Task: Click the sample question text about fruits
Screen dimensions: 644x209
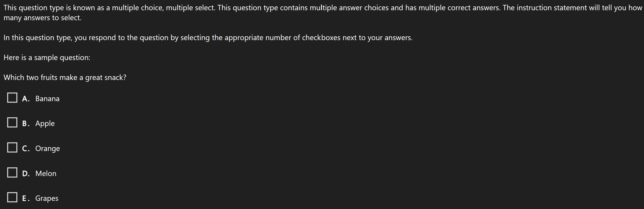Action: (x=65, y=77)
